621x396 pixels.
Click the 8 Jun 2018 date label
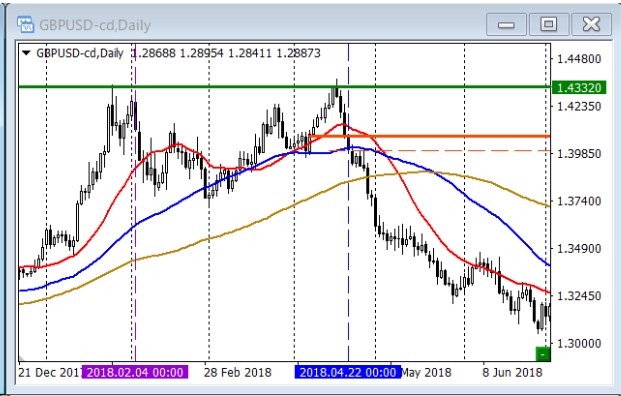click(512, 373)
